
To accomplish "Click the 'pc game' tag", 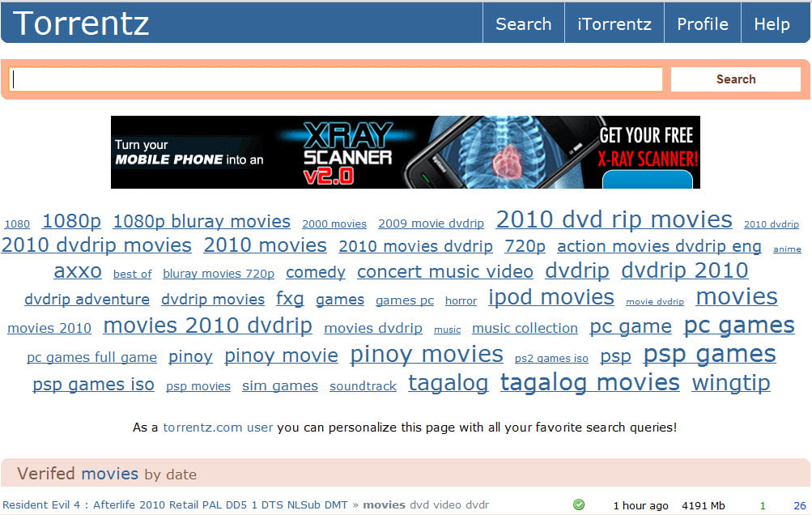I will 630,327.
